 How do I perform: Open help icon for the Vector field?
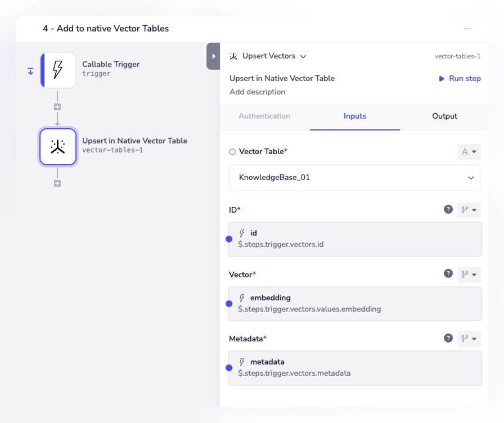point(448,273)
